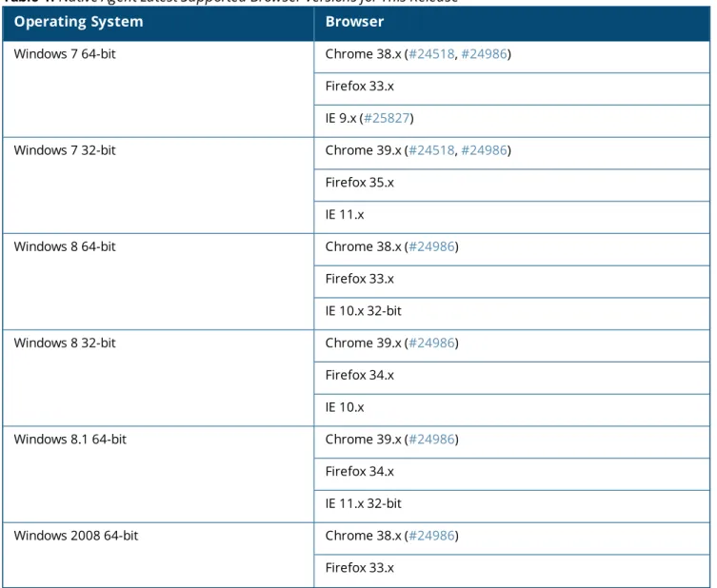Open #24986 link in Windows 8.1 64-bit row

click(431, 440)
